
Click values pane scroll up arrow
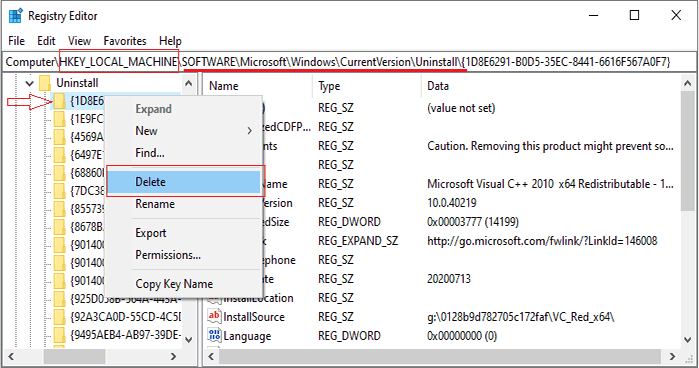click(687, 83)
